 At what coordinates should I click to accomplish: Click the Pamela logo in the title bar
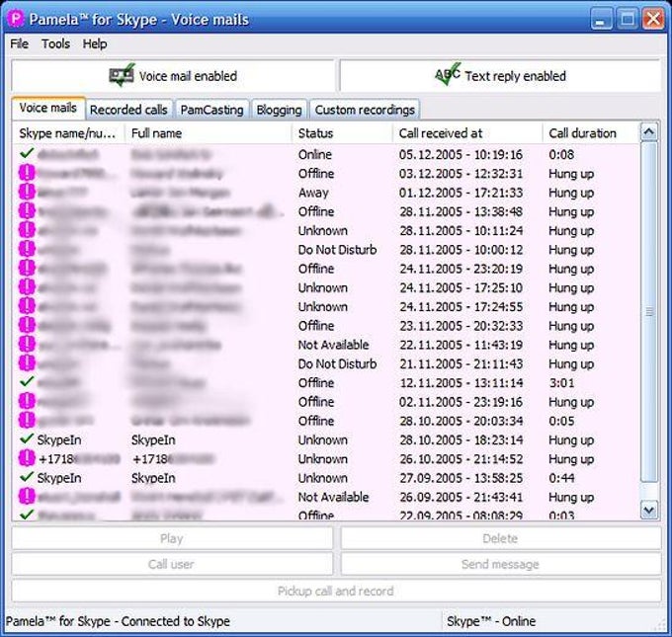pyautogui.click(x=16, y=19)
